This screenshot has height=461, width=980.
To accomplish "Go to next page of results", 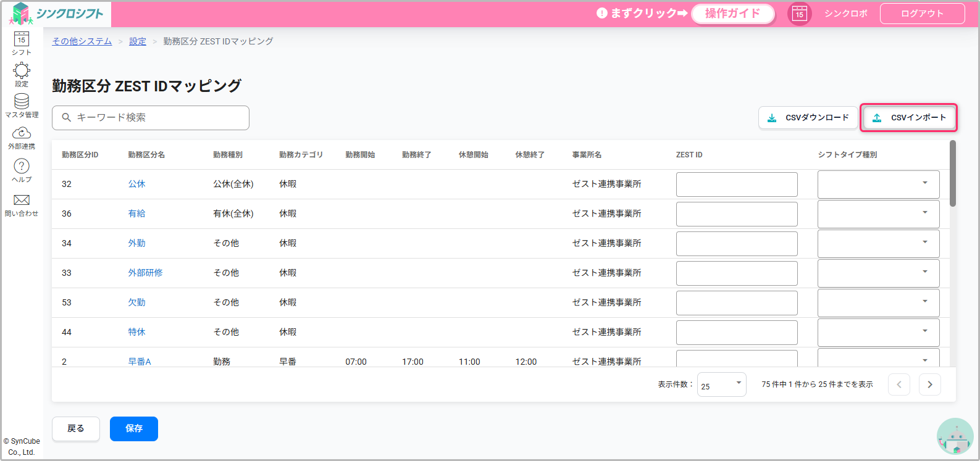I will [929, 384].
